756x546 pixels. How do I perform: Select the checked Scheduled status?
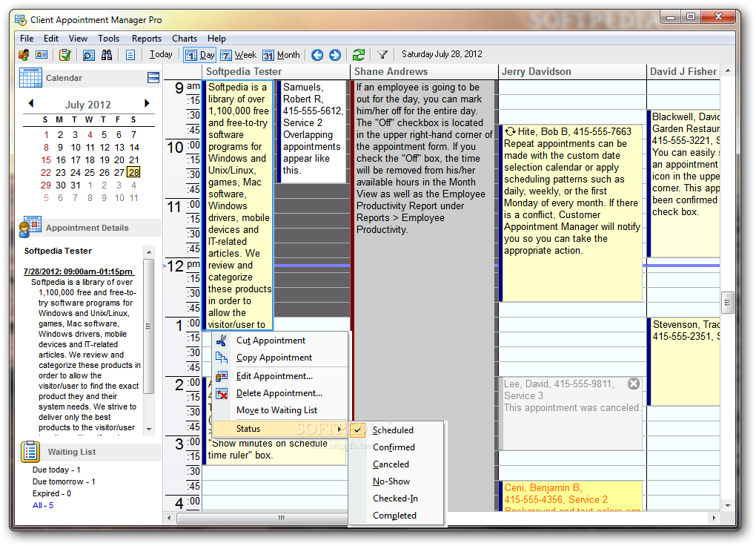click(x=395, y=430)
